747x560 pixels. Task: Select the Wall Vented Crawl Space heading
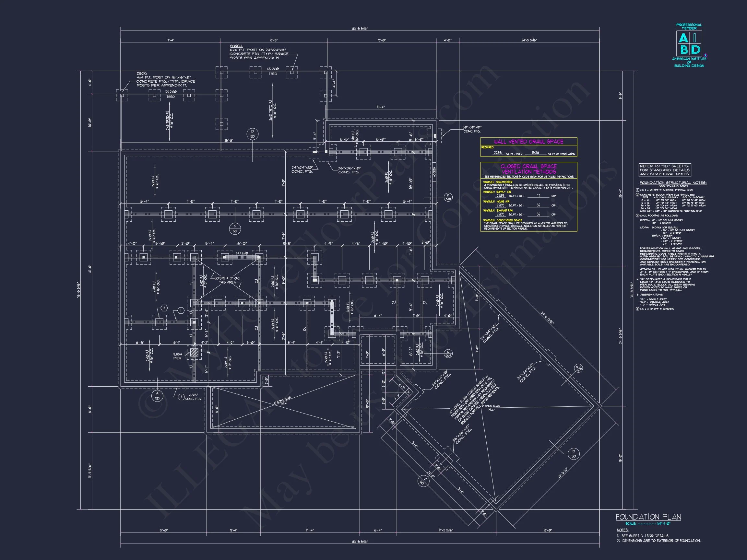pyautogui.click(x=528, y=141)
